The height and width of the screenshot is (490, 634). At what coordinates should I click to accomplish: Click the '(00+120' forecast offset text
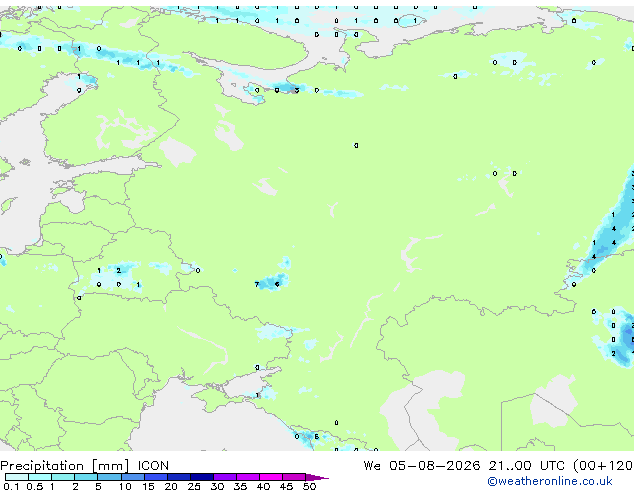(x=603, y=466)
